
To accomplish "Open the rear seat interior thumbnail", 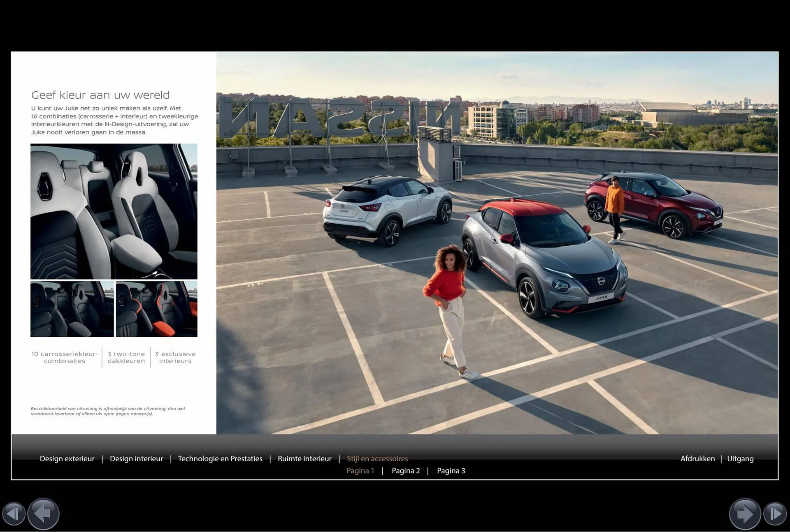I will (72, 309).
